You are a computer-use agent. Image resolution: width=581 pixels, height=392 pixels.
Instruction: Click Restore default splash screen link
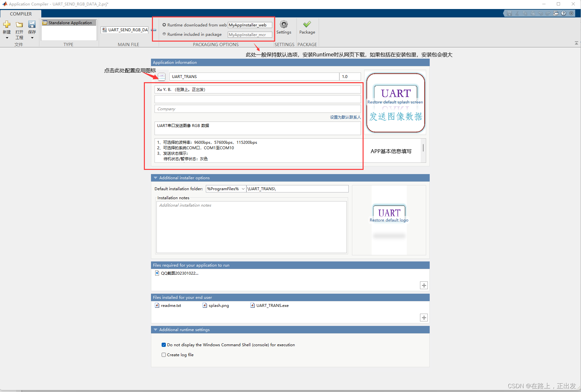(x=395, y=102)
